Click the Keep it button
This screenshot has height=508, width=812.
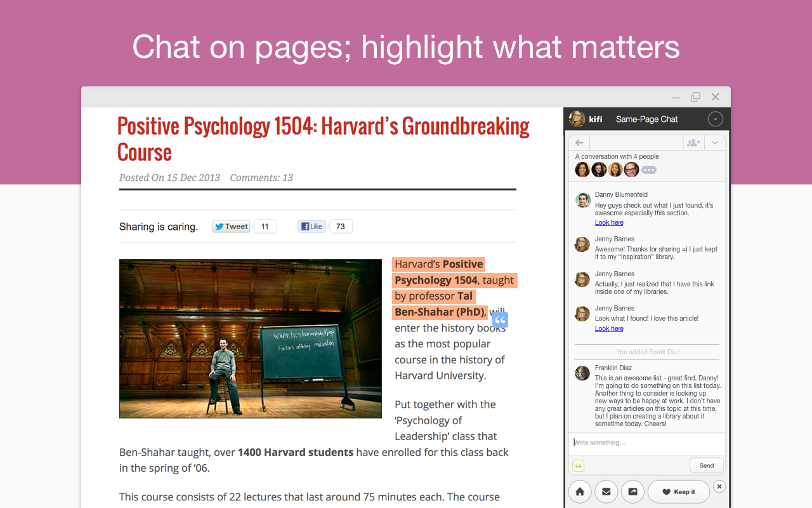point(678,491)
